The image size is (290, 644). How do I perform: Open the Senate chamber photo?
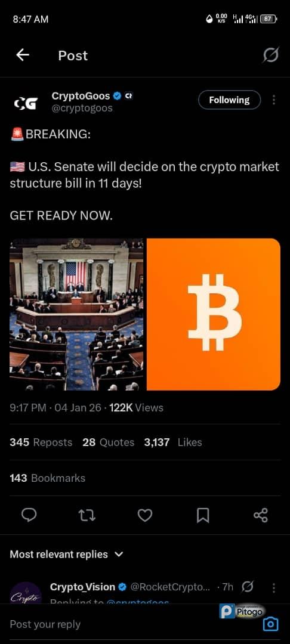click(76, 314)
